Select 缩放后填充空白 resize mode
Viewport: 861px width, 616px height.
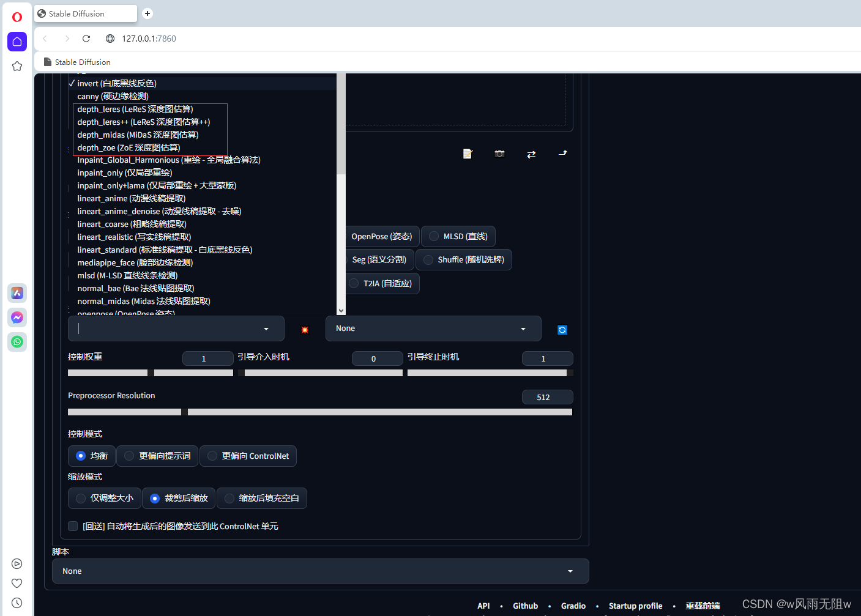click(261, 498)
